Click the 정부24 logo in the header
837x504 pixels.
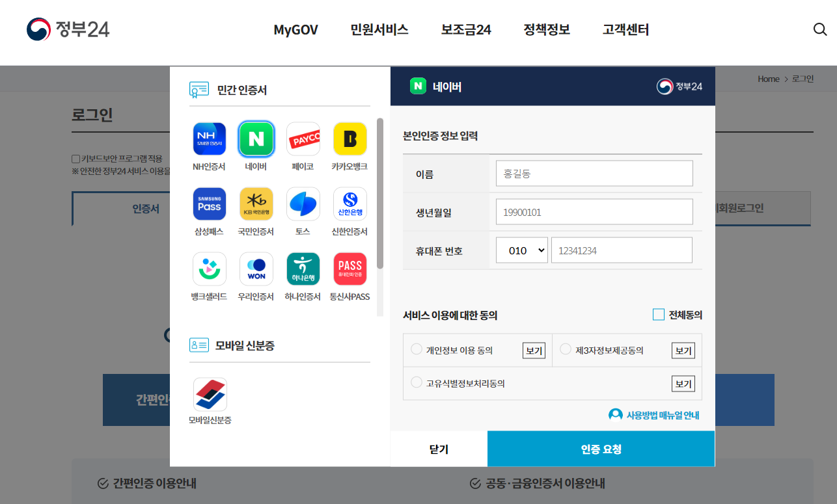[x=68, y=29]
